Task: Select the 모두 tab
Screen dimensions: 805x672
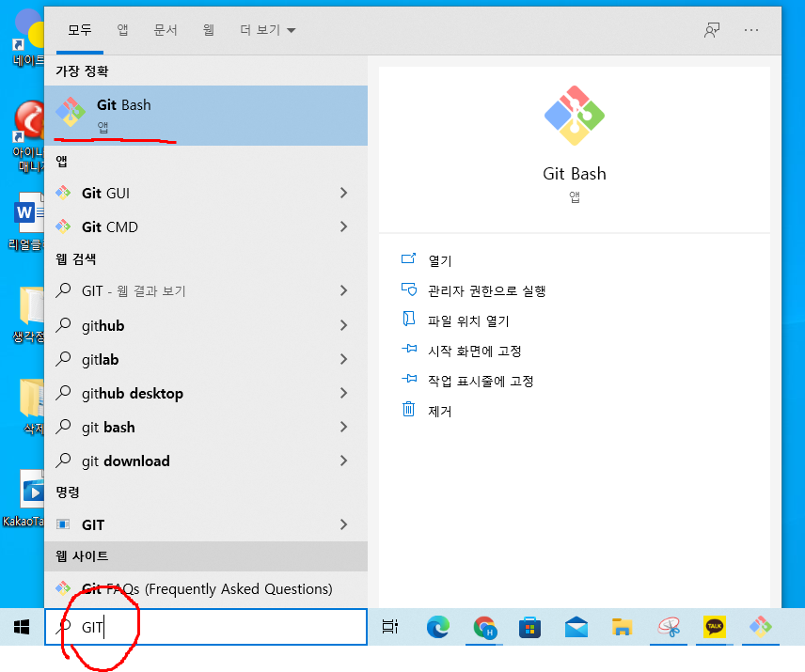Action: click(x=80, y=30)
